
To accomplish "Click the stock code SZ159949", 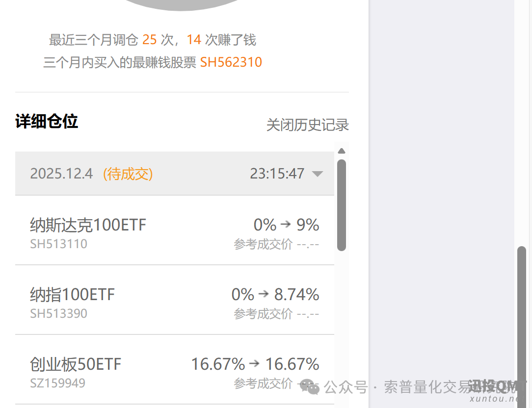I will click(x=58, y=383).
